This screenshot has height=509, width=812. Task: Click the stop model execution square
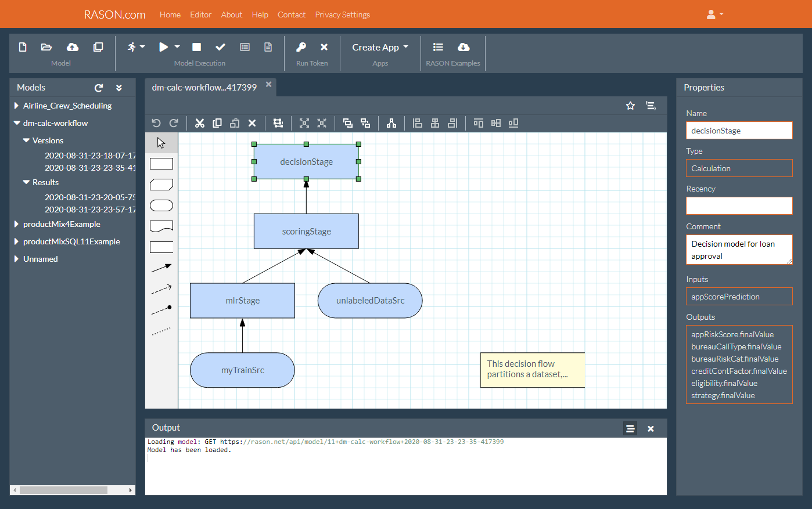(x=197, y=47)
